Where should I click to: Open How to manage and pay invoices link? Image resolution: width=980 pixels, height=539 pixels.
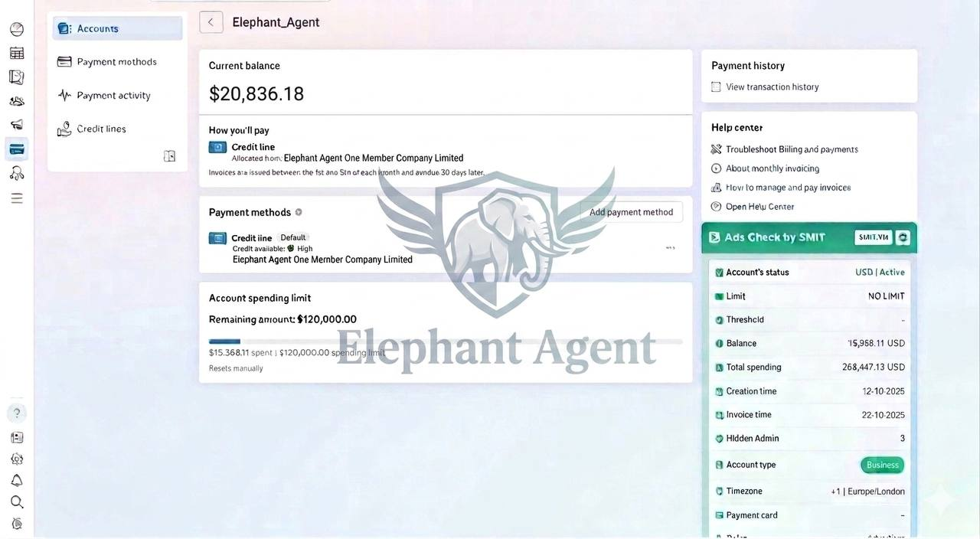click(788, 188)
